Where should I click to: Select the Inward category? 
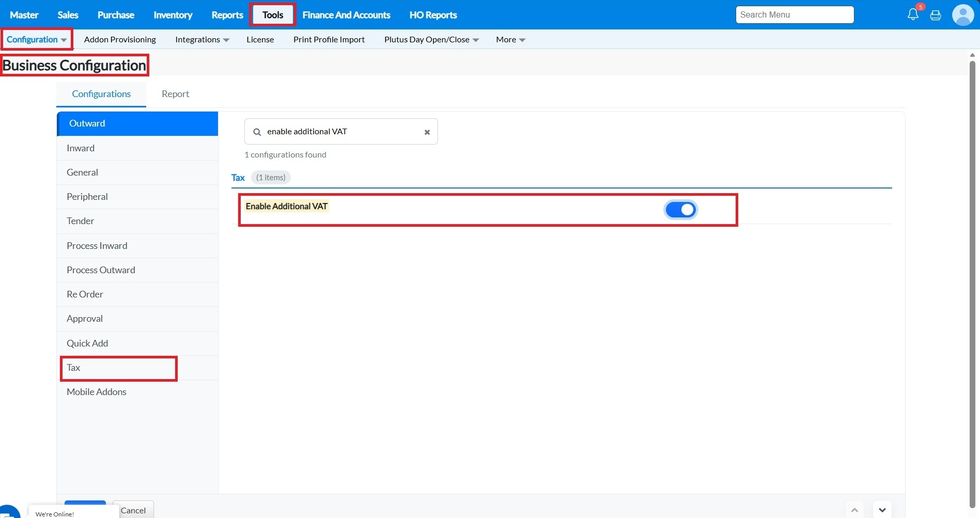[137, 148]
